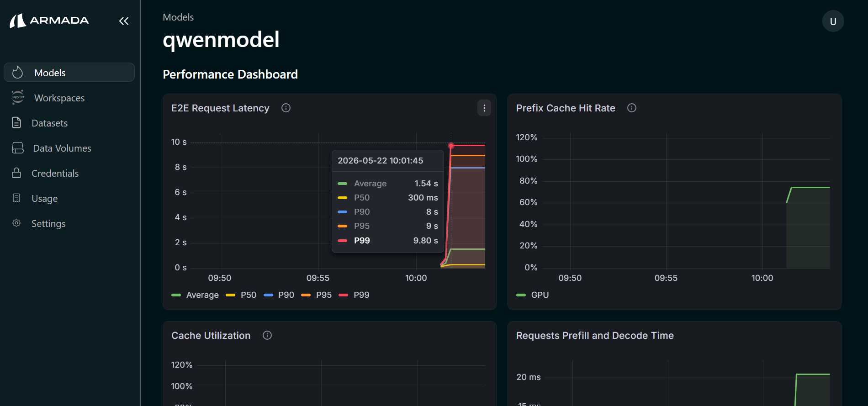Click the Armada logo
Screen dimensions: 868x406
[x=49, y=21]
